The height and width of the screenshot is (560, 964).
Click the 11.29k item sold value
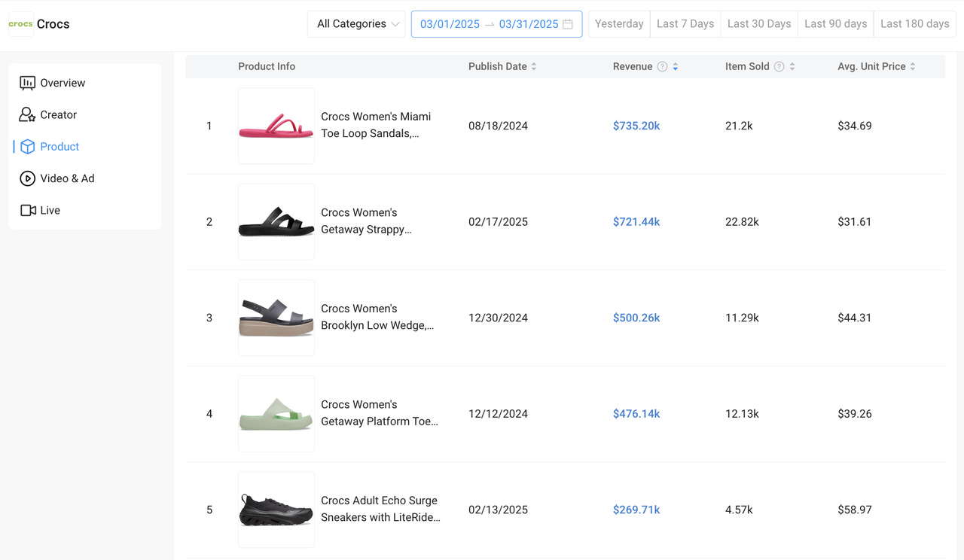pyautogui.click(x=742, y=318)
